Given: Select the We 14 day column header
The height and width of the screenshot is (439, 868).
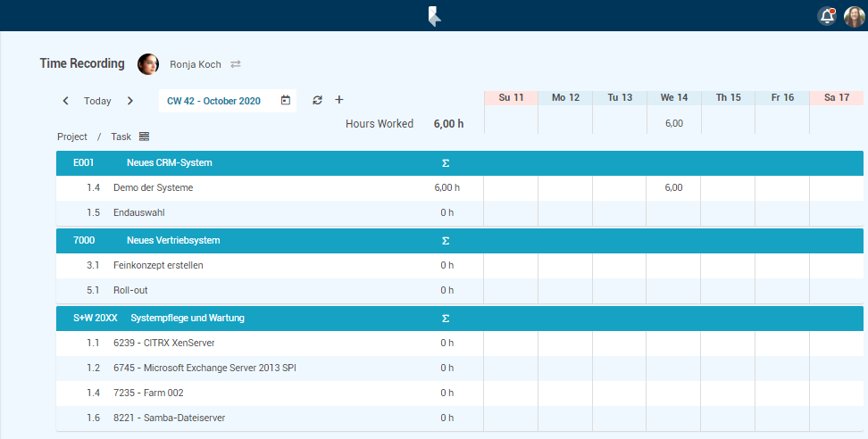Looking at the screenshot, I should 674,97.
